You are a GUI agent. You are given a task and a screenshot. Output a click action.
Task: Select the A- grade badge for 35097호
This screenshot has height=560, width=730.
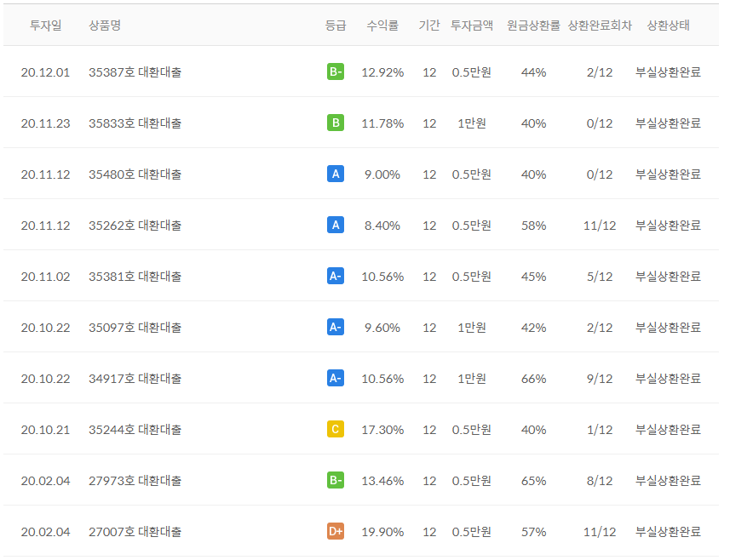coord(336,328)
